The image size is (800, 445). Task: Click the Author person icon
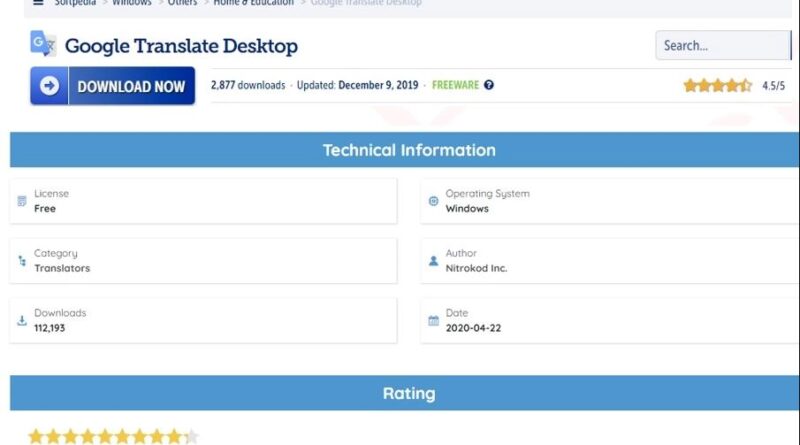433,261
